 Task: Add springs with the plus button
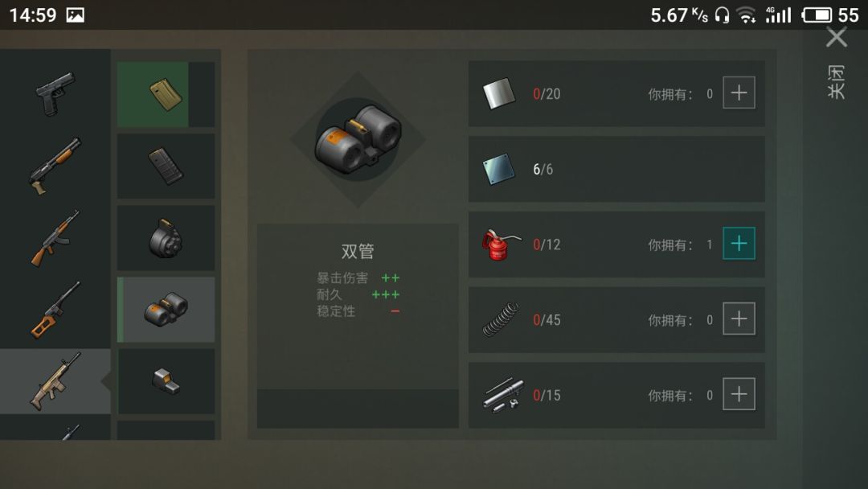pyautogui.click(x=739, y=318)
